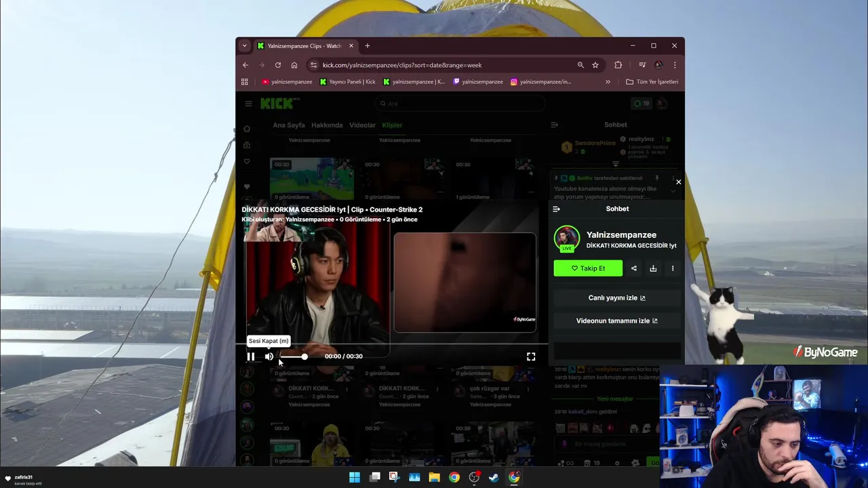Toggle the Kick hamburger sidebar menu

(248, 104)
